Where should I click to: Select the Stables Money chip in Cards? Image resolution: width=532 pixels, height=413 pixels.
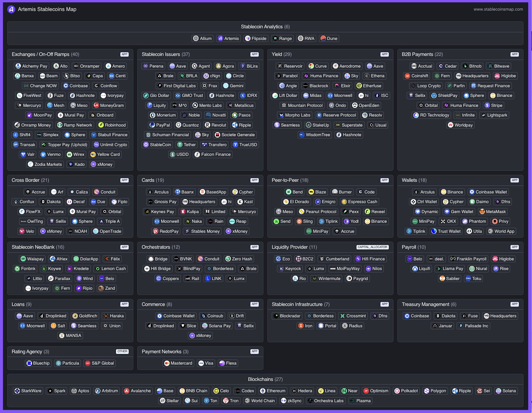202,231
